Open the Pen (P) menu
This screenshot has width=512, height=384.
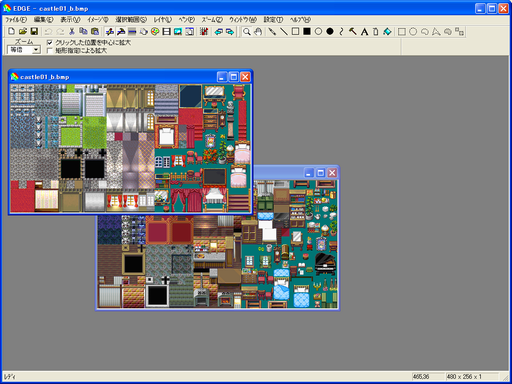point(187,20)
